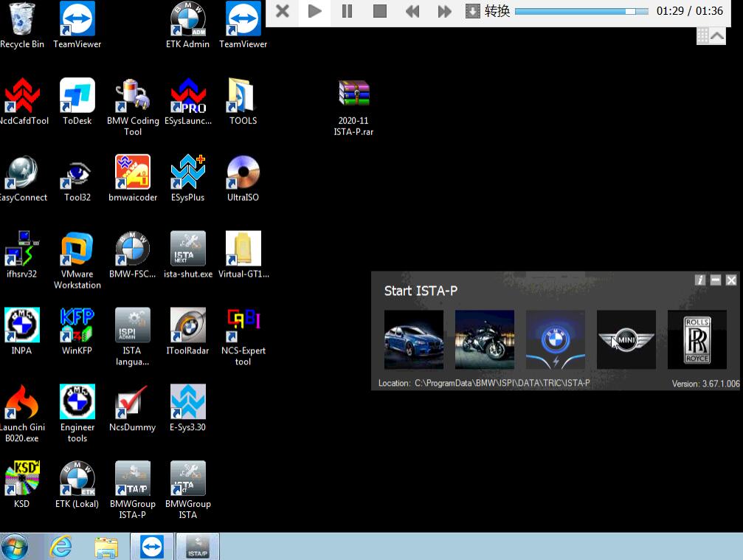
Task: Launch ETK Admin desktop shortcut
Action: 187,25
